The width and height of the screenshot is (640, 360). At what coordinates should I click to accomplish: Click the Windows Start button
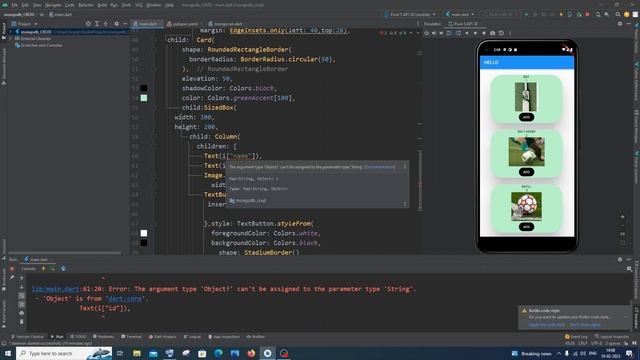[7, 353]
